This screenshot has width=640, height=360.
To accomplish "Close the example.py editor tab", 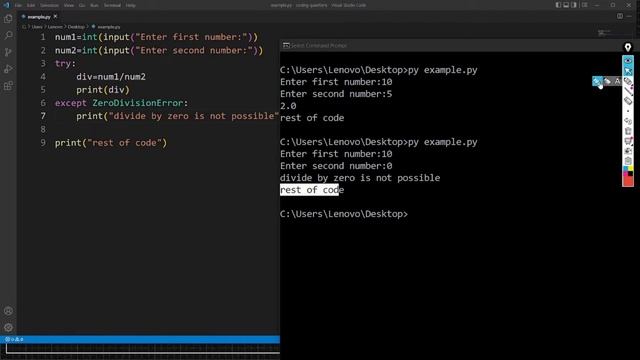I will pos(55,16).
